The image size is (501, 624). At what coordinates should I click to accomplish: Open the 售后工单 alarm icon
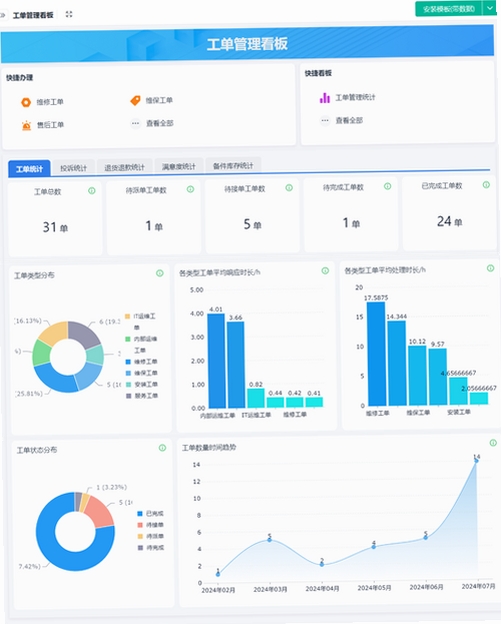[26, 125]
